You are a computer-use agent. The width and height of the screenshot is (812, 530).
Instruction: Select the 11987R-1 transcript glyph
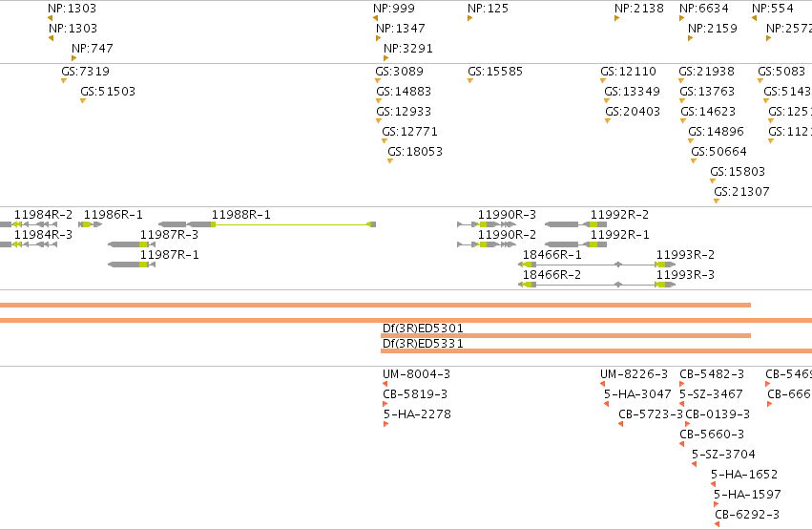[x=132, y=265]
